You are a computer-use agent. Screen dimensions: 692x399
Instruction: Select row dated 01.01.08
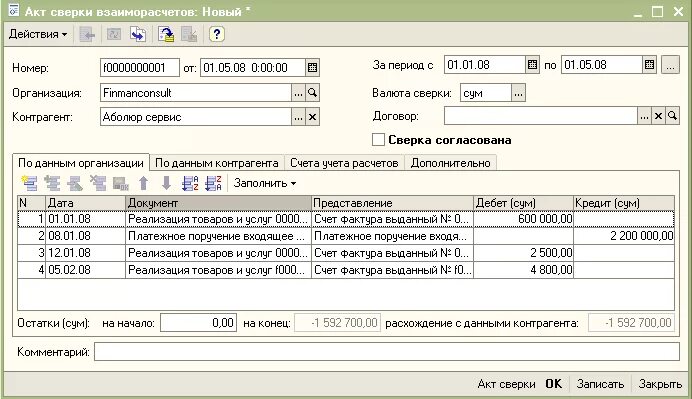pos(346,219)
